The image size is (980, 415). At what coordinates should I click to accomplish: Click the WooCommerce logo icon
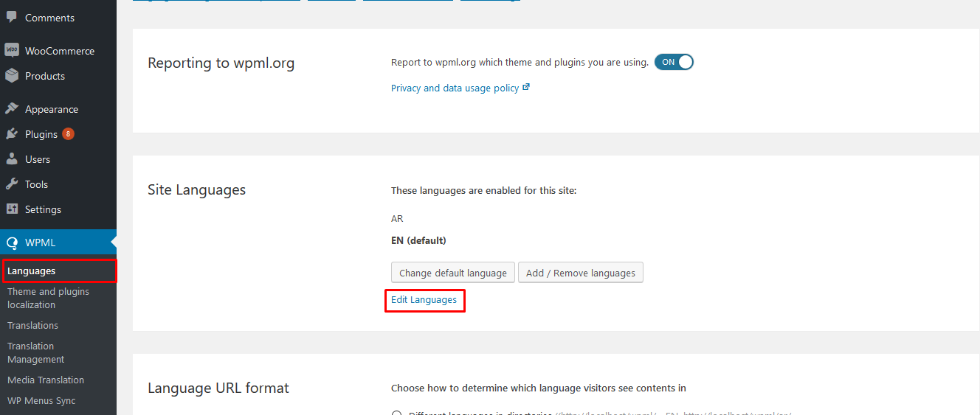(x=12, y=51)
